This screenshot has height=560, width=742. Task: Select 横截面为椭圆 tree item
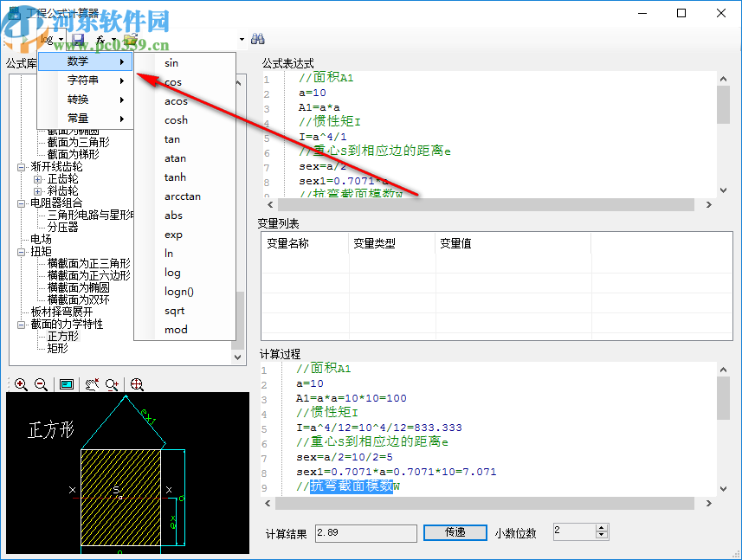78,288
